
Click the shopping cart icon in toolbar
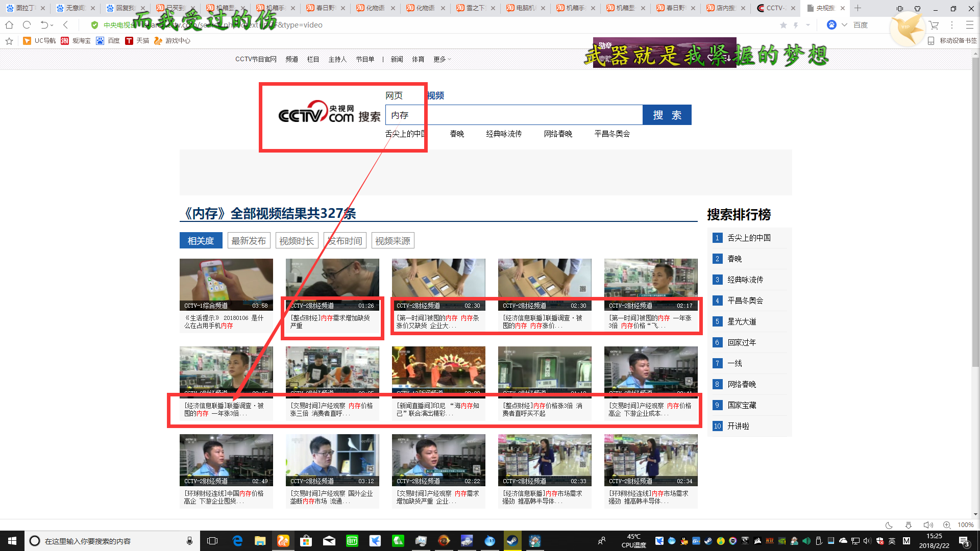coord(934,25)
